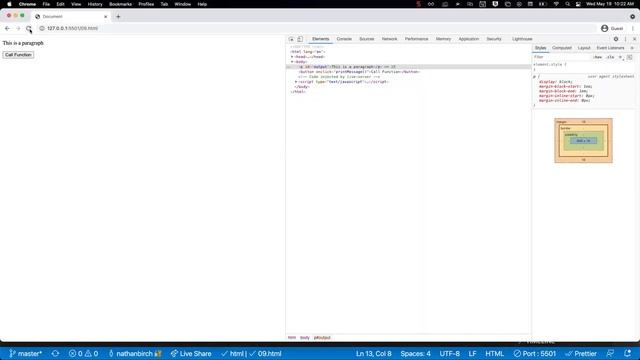
Task: Reload the page with the refresh icon
Action: [29, 29]
